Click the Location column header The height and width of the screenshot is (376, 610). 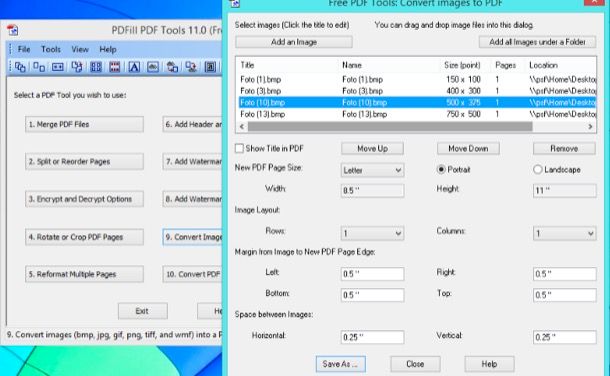pos(543,65)
